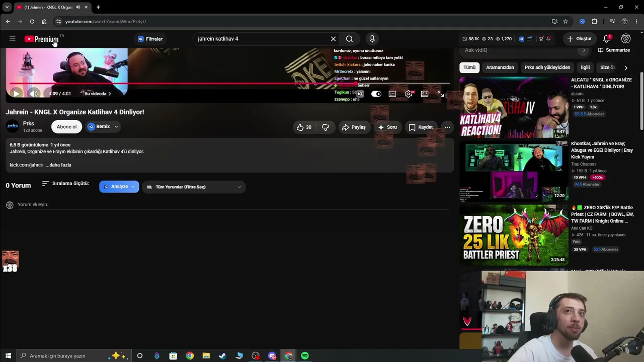The width and height of the screenshot is (644, 362).
Task: Click the Yorum ekleyin comment field
Action: pyautogui.click(x=233, y=205)
